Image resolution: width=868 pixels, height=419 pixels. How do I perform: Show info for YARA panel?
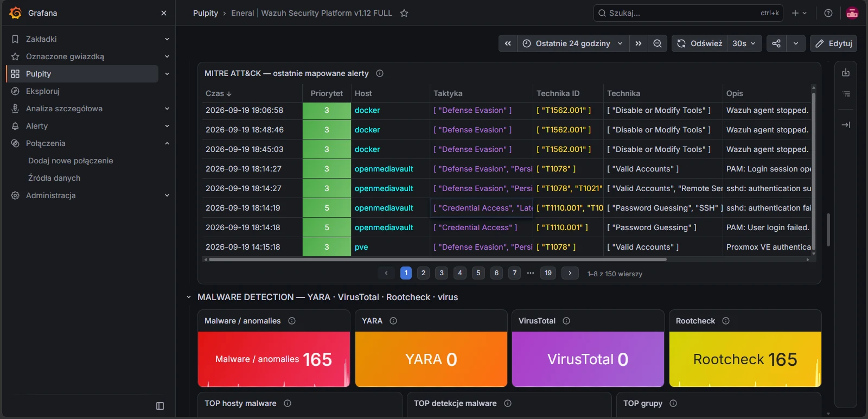pos(393,321)
